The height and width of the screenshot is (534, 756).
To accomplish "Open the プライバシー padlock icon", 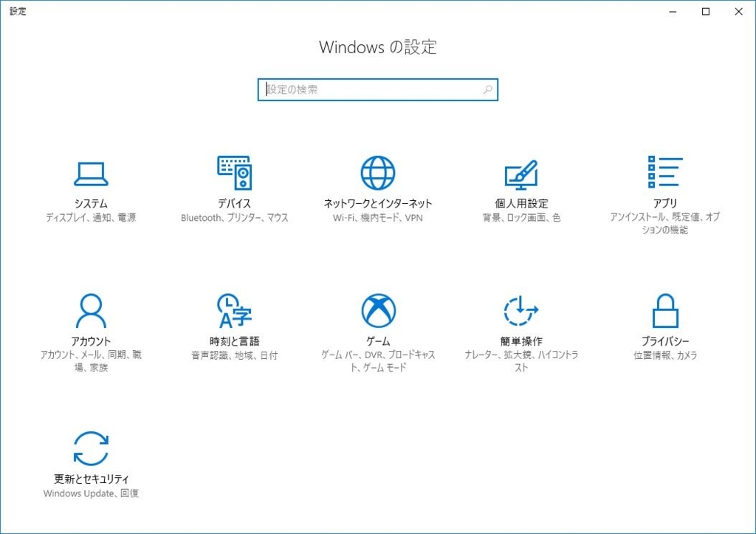I will click(x=665, y=311).
